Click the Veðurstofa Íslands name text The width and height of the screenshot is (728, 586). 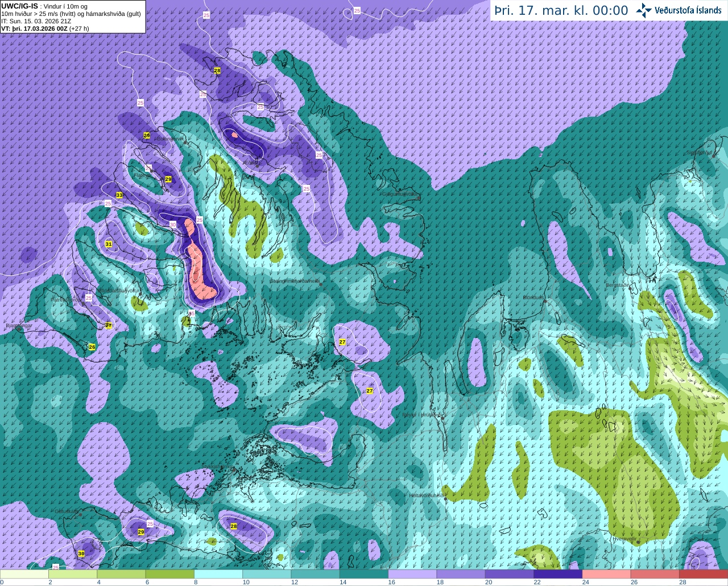coord(688,10)
